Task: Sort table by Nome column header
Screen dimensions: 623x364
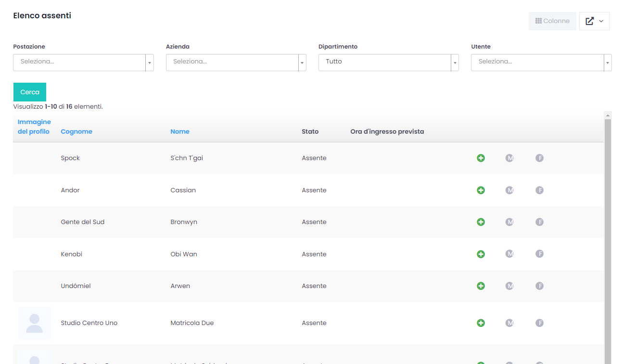Action: 180,132
